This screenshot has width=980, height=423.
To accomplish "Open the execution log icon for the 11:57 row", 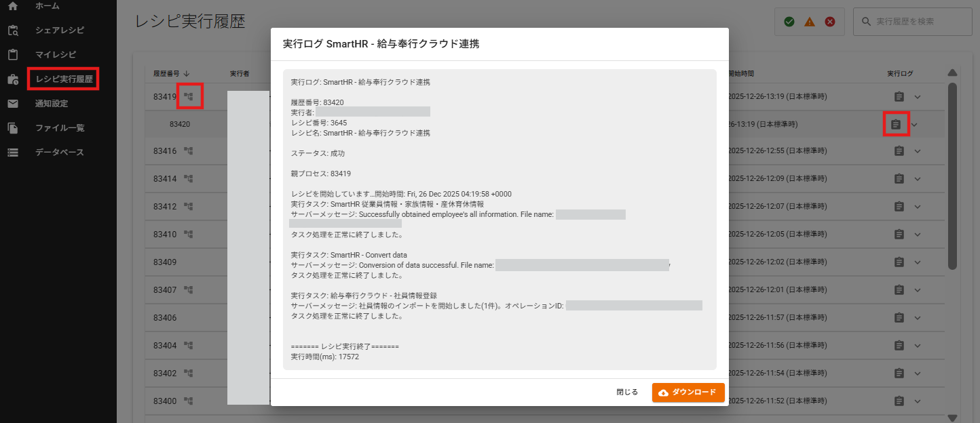I will [x=899, y=317].
